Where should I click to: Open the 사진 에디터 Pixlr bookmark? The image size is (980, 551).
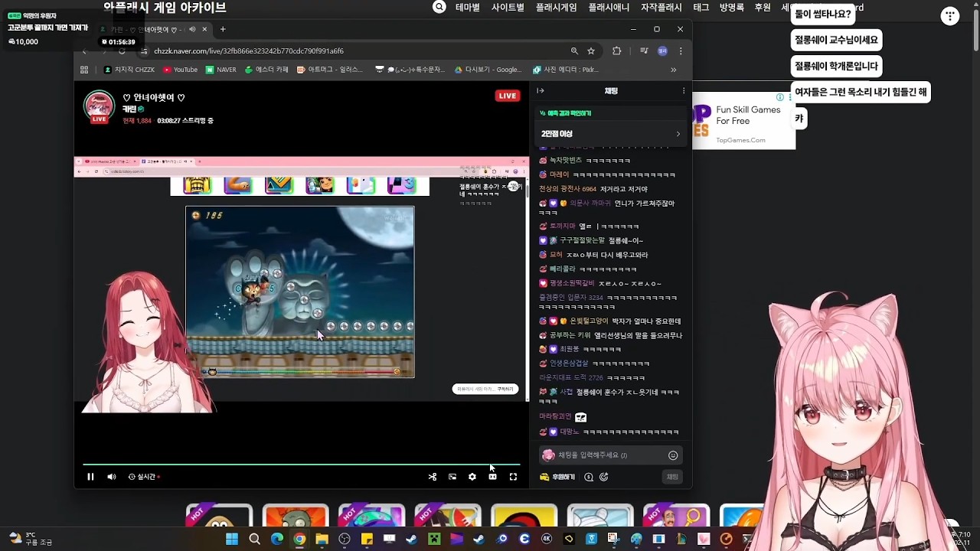tap(567, 70)
